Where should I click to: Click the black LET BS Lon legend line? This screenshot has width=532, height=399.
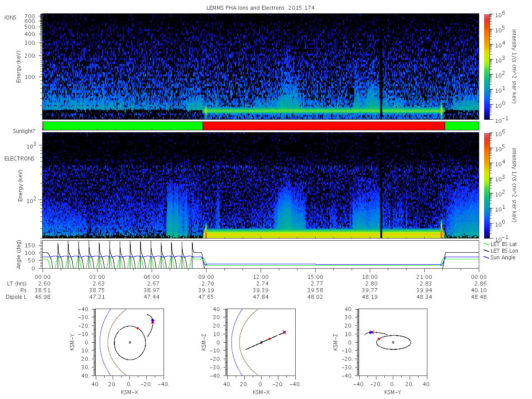[x=486, y=251]
